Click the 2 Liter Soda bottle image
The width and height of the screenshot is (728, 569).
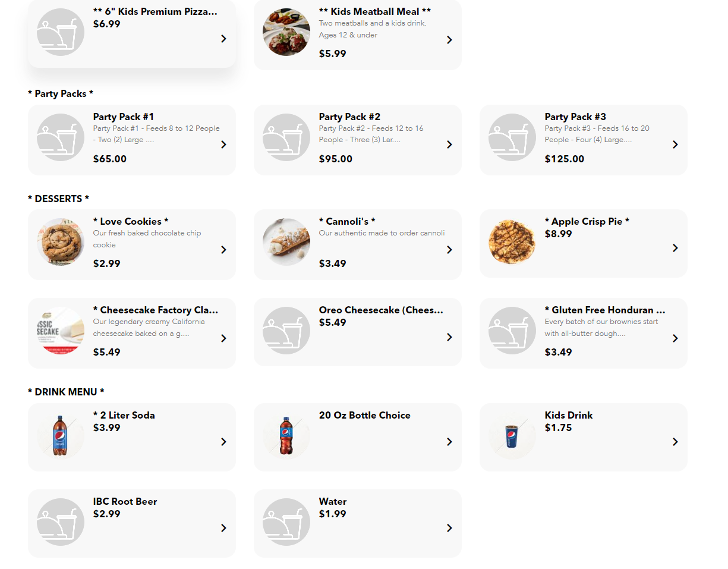click(61, 436)
